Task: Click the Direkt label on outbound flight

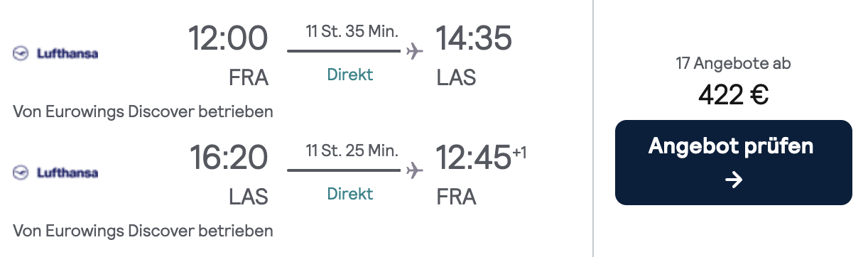Action: coord(350,75)
